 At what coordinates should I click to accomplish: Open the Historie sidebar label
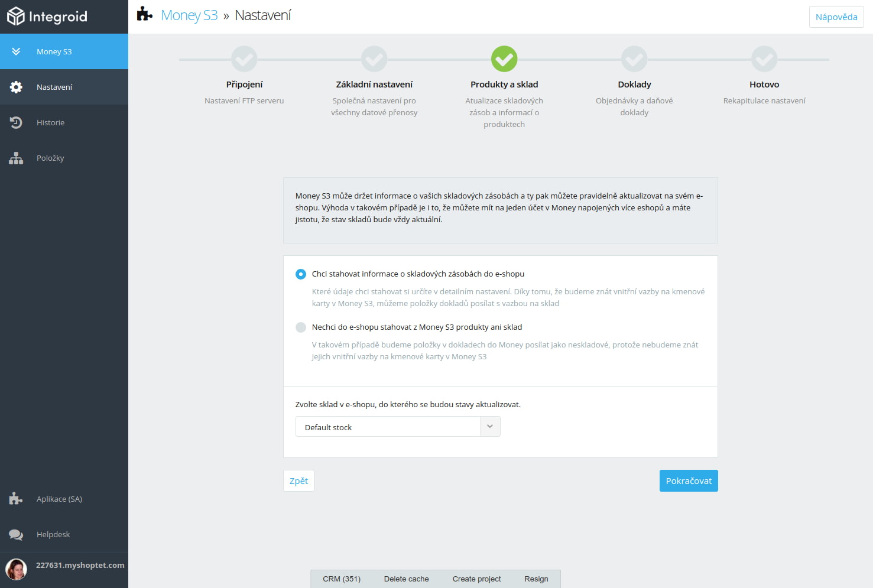click(x=50, y=122)
